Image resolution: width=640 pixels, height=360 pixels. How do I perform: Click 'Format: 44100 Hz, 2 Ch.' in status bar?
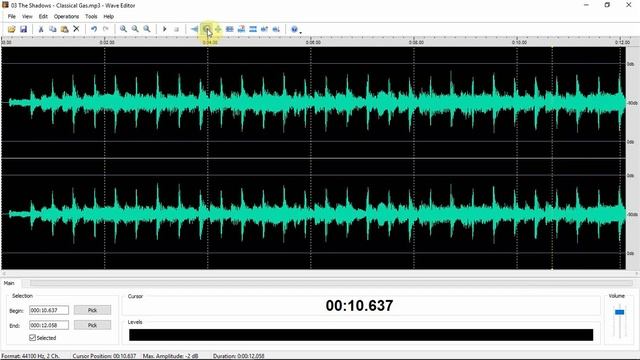tap(31, 356)
